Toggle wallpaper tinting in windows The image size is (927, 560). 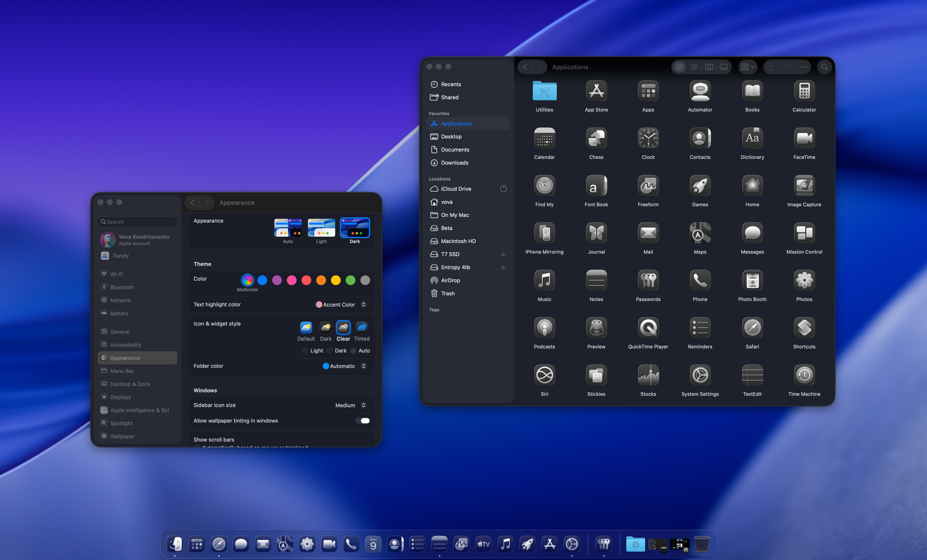363,420
